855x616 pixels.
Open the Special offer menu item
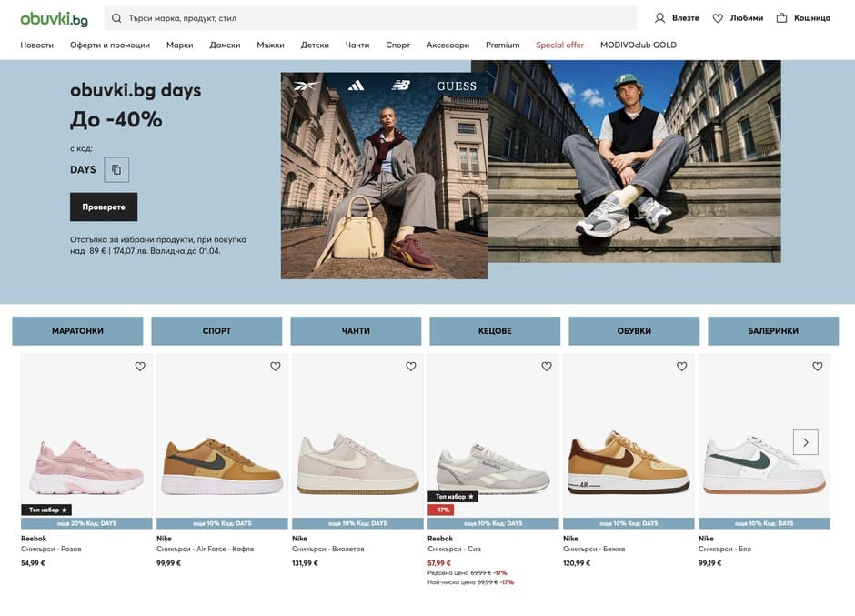point(559,45)
